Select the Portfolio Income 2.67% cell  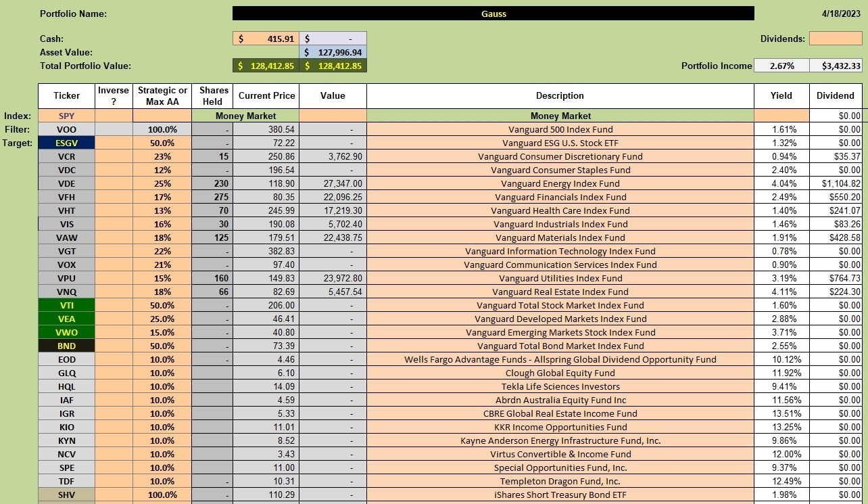pyautogui.click(x=780, y=66)
